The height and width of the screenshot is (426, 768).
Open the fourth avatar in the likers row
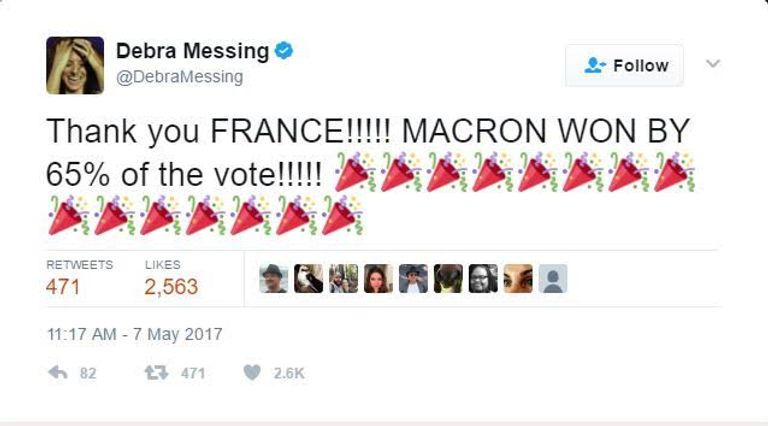click(x=379, y=279)
